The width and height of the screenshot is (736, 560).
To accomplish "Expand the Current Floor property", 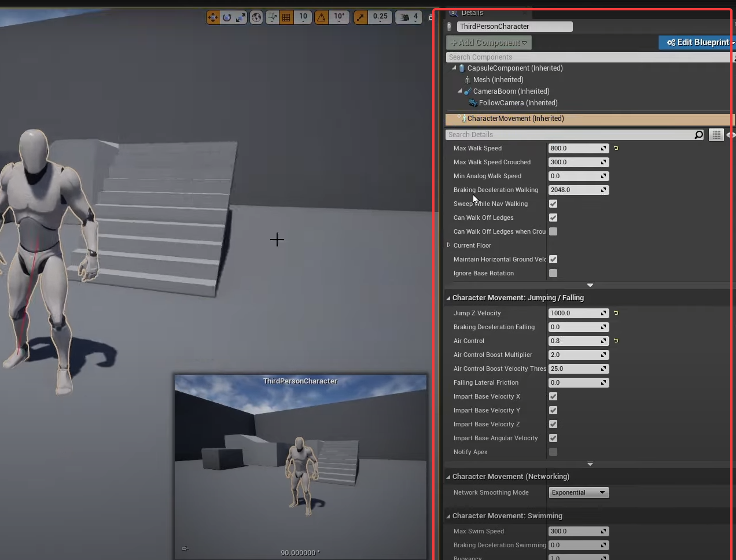I will coord(449,245).
